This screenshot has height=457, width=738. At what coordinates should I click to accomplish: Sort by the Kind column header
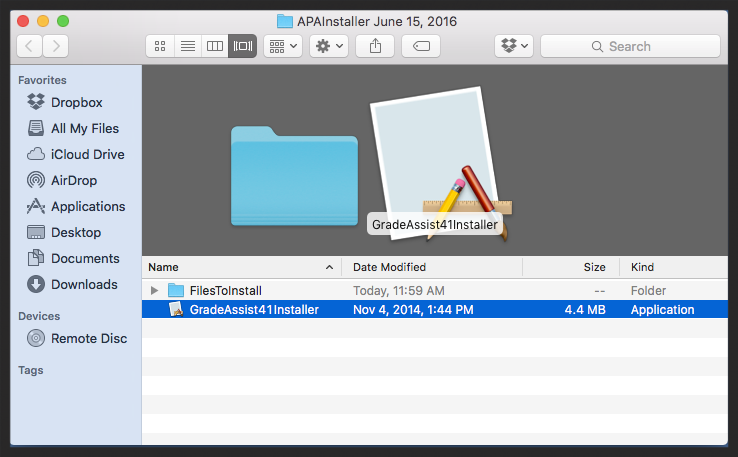pos(674,267)
